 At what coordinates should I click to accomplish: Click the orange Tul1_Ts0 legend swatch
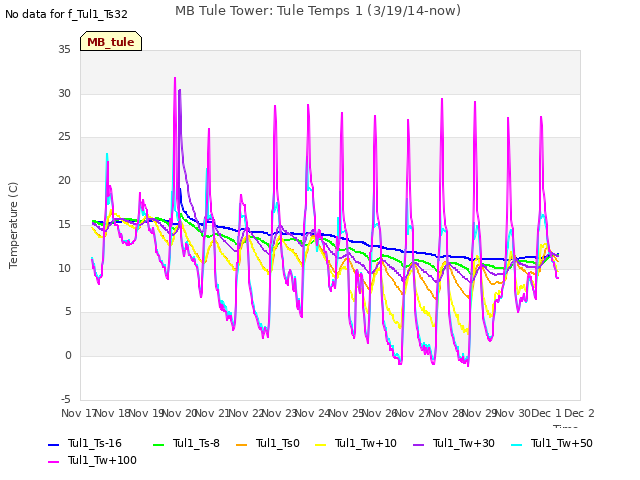(242, 444)
